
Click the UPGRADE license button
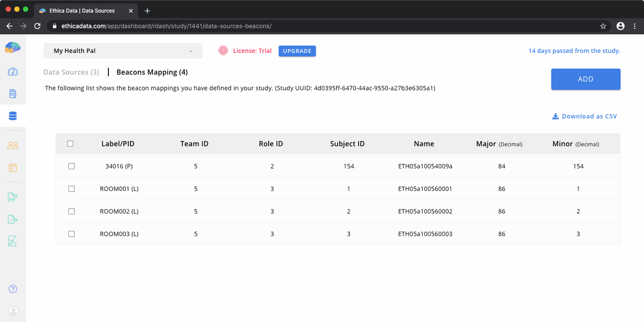click(x=297, y=51)
